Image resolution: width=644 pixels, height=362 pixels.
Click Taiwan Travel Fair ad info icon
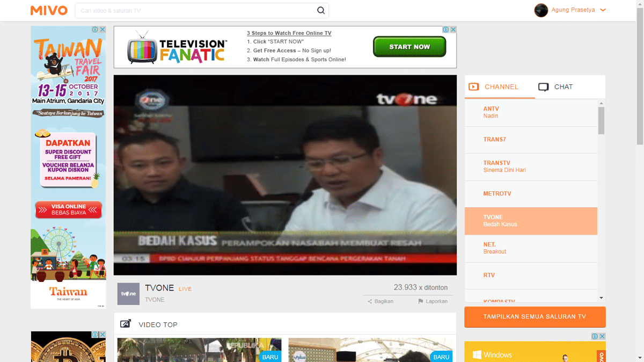[94, 30]
